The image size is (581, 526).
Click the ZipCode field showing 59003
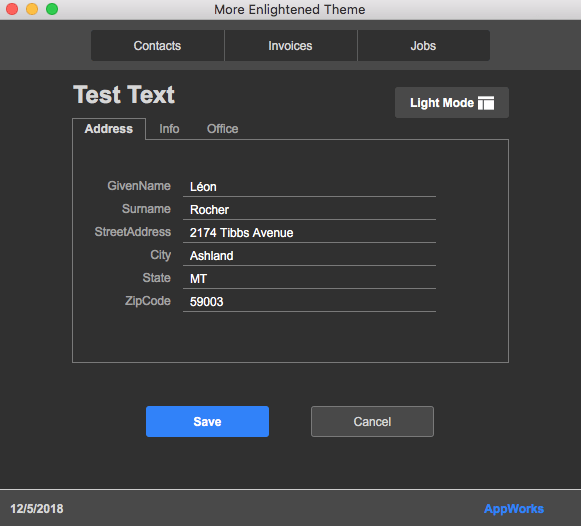coord(309,301)
